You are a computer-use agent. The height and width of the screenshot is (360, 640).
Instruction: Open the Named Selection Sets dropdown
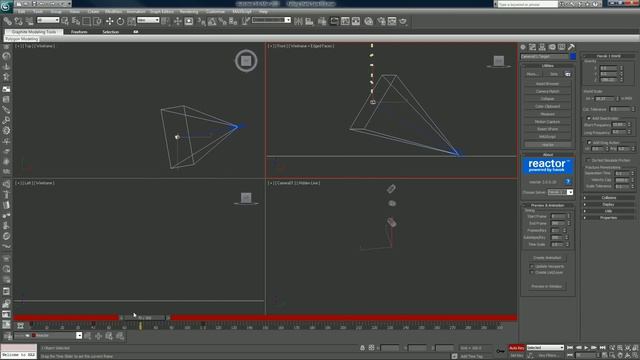271,20
